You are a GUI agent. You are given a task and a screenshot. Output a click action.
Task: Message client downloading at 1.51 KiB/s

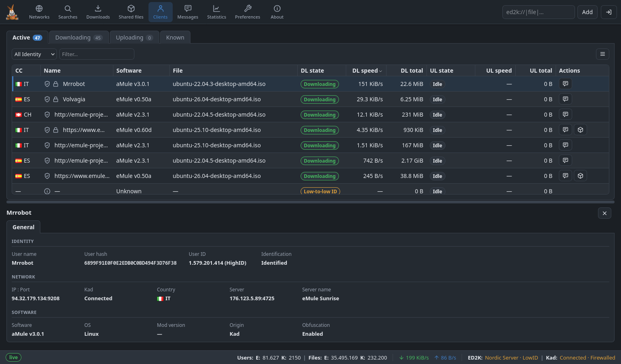[x=565, y=145]
